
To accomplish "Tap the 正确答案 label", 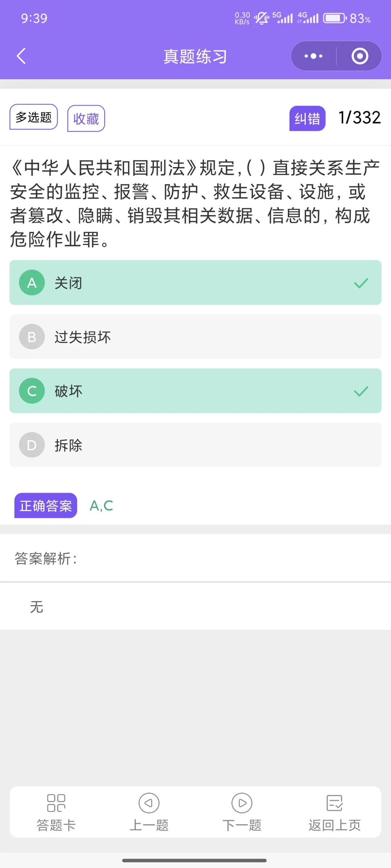I will 46,506.
